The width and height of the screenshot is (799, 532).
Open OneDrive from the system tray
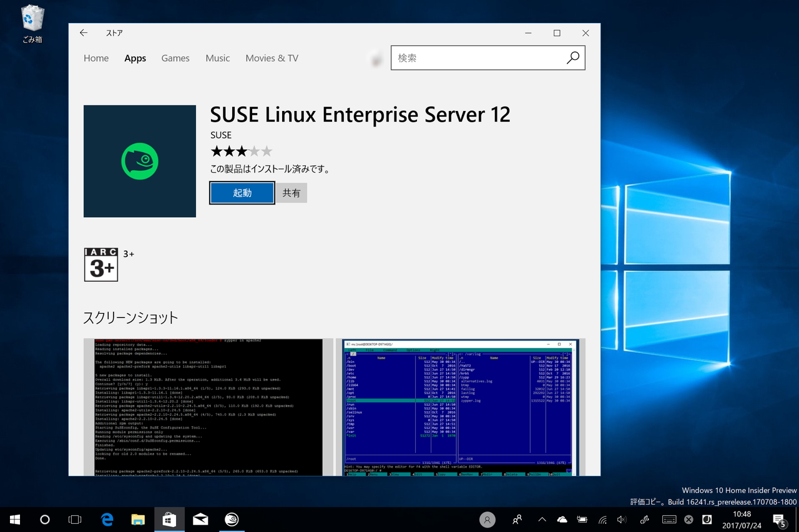coord(561,519)
